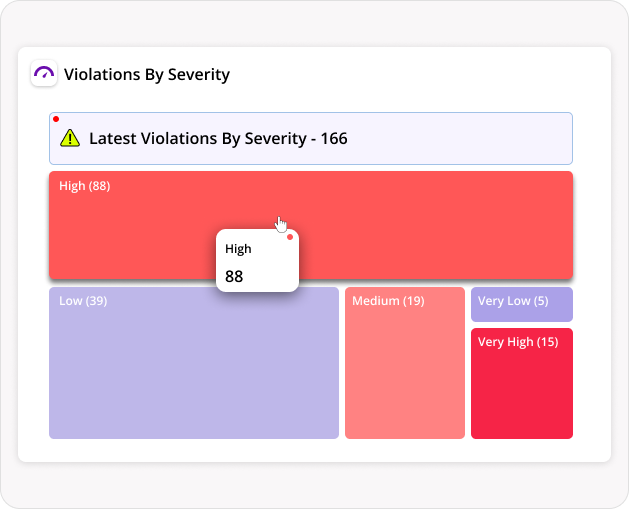Select the Low (39) treemap block
This screenshot has height=509, width=629.
(x=194, y=363)
